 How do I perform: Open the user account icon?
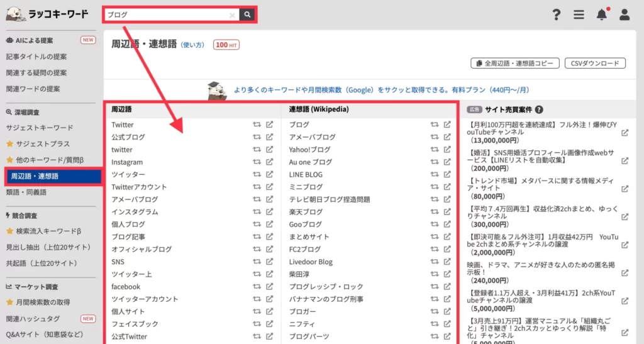tap(625, 14)
